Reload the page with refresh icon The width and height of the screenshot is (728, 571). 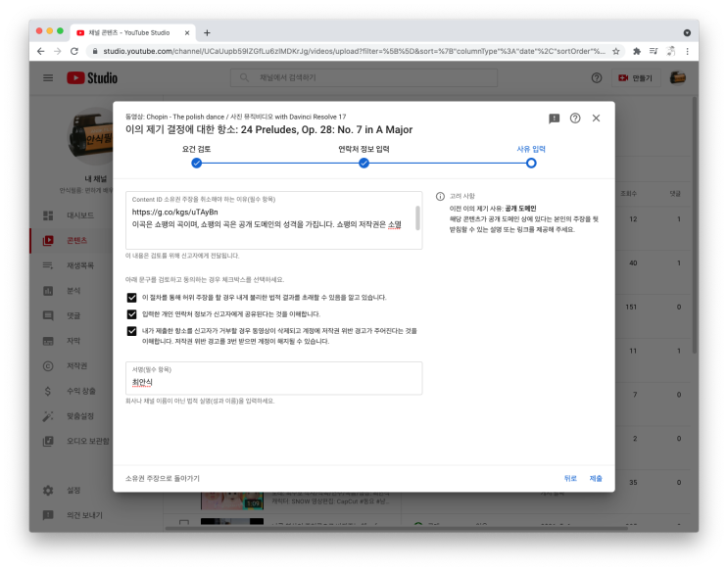pos(74,51)
